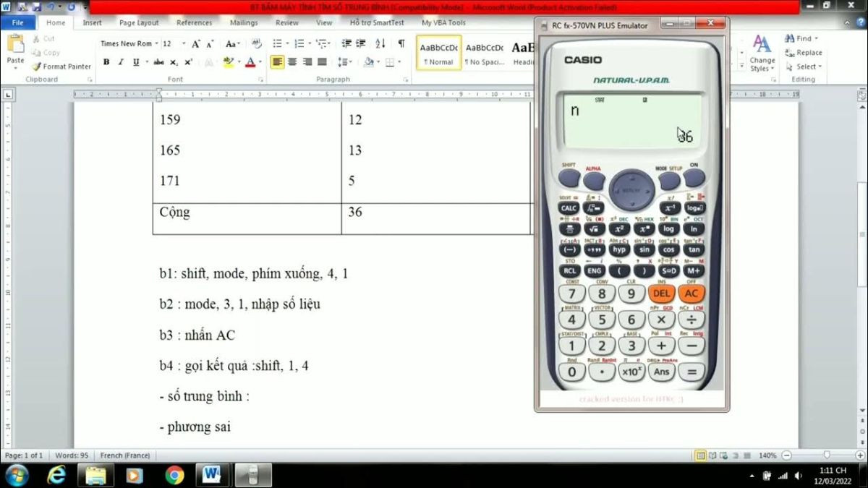Screen dimensions: 868x488
Task: Open the font name dropdown Times New Roman
Action: [x=127, y=44]
